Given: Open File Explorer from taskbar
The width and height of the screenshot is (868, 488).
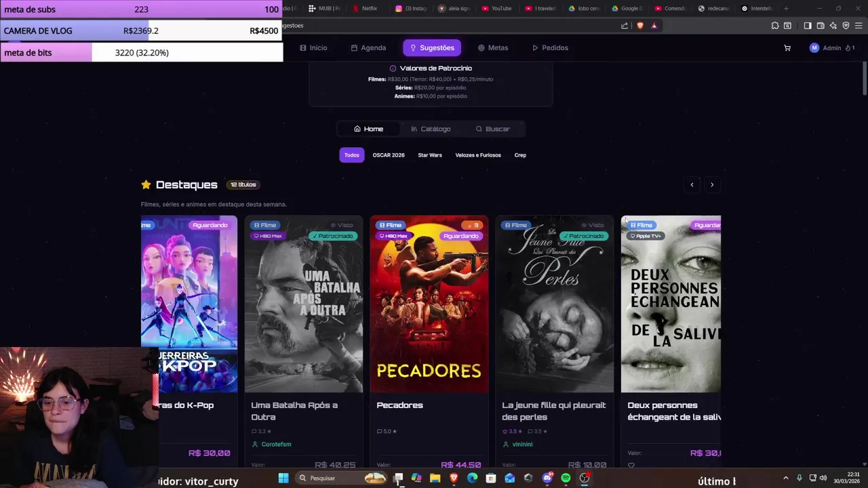Looking at the screenshot, I should (435, 478).
